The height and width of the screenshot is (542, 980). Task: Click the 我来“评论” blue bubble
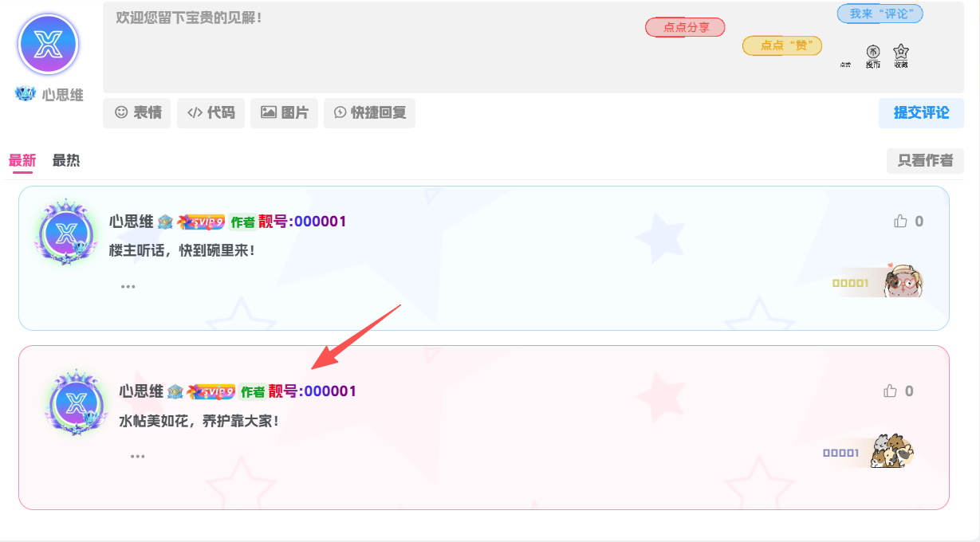[x=880, y=14]
